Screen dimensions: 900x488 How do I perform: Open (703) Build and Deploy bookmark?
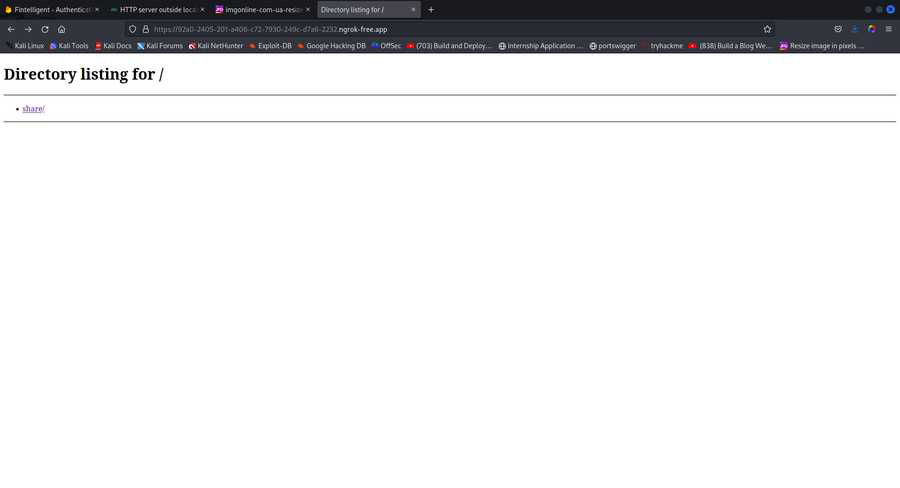(x=449, y=46)
